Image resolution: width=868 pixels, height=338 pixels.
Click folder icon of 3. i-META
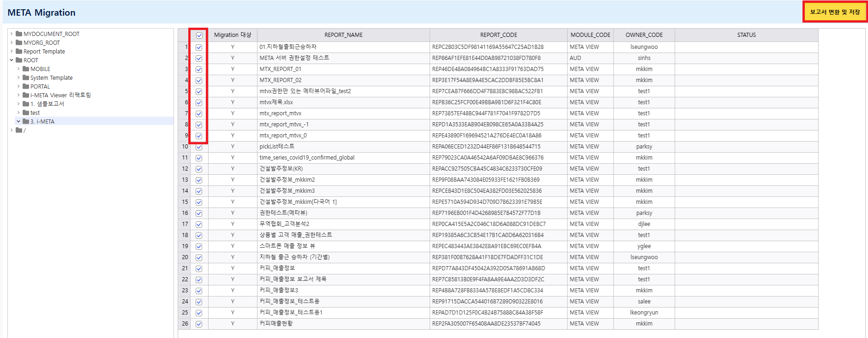coord(26,121)
